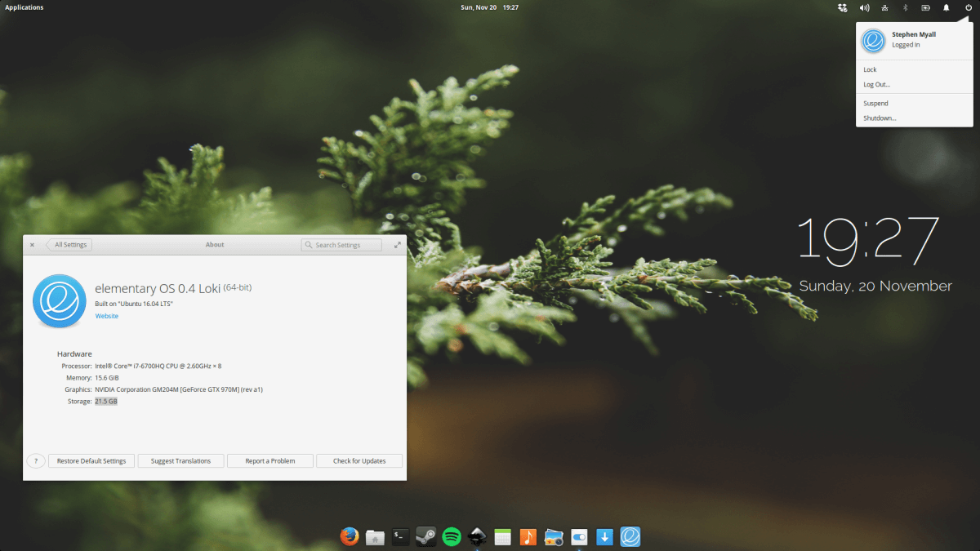Click Restore Default Settings button
The image size is (980, 551).
[91, 461]
